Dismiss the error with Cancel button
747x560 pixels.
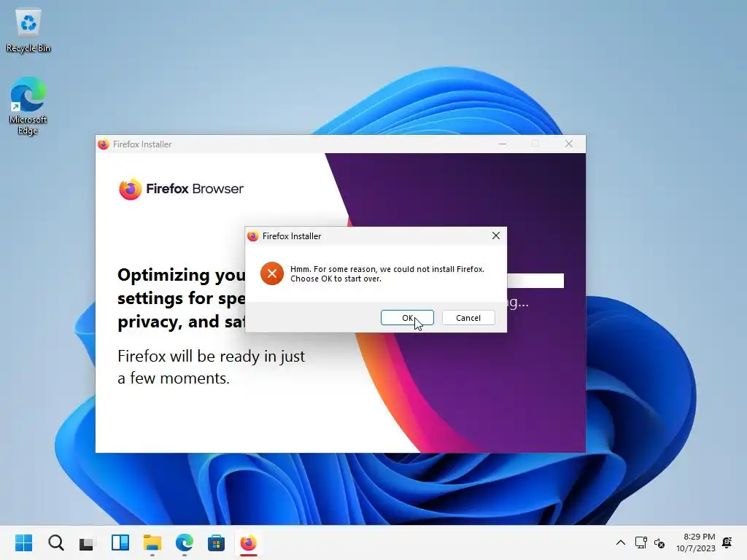point(468,318)
